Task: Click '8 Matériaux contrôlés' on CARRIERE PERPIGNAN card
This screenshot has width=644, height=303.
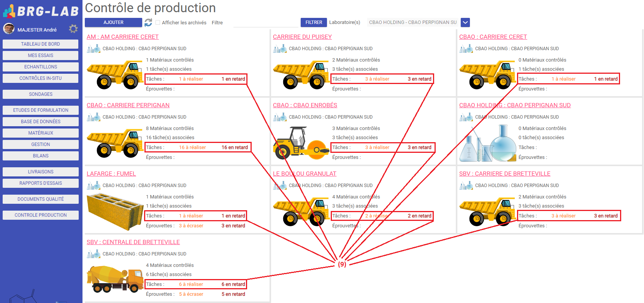Action: click(170, 128)
